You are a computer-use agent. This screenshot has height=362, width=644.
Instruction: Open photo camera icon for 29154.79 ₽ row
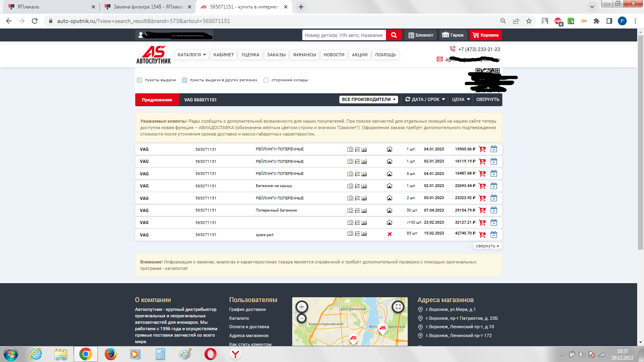[350, 210]
